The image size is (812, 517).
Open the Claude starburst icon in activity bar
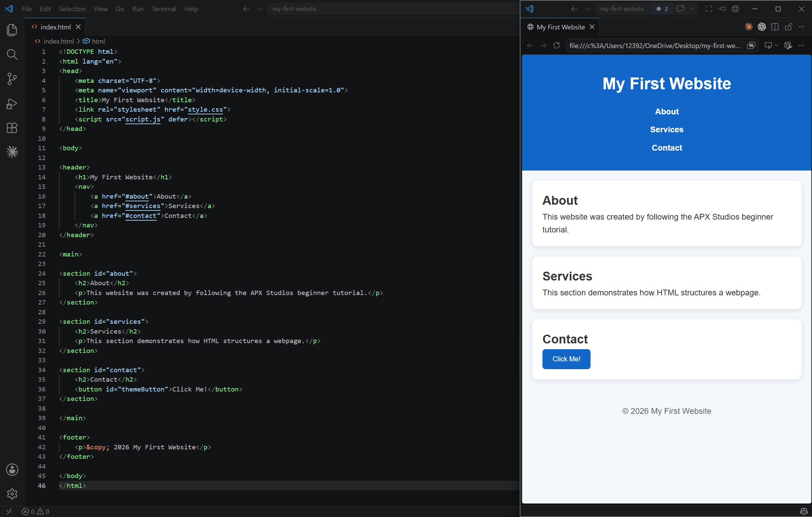(12, 152)
